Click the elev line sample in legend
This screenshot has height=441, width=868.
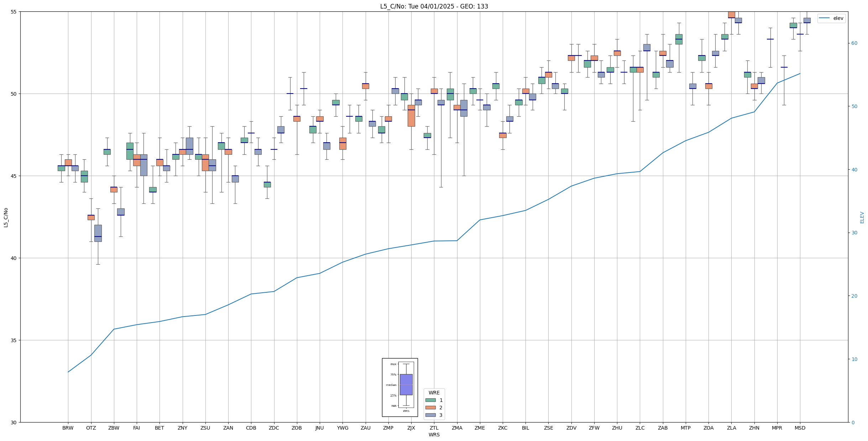824,18
